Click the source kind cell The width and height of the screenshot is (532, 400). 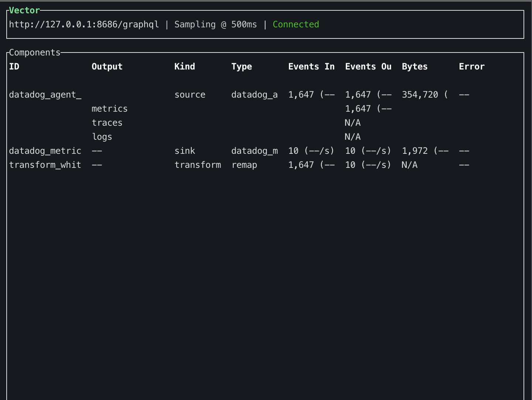190,95
